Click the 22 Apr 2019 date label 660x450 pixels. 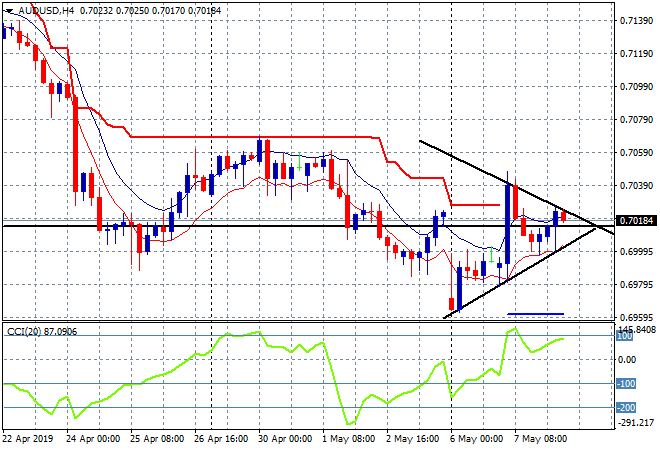point(28,439)
